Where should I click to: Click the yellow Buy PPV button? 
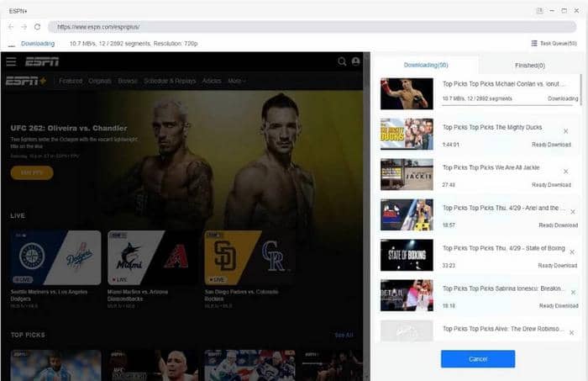(32, 172)
